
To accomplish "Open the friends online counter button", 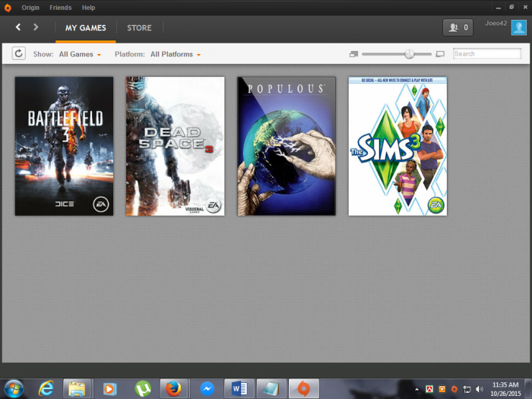I will tap(458, 27).
